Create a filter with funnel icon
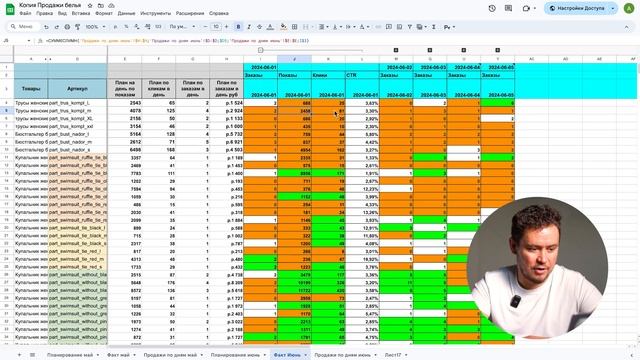This screenshot has height=360, width=640. tap(409, 27)
